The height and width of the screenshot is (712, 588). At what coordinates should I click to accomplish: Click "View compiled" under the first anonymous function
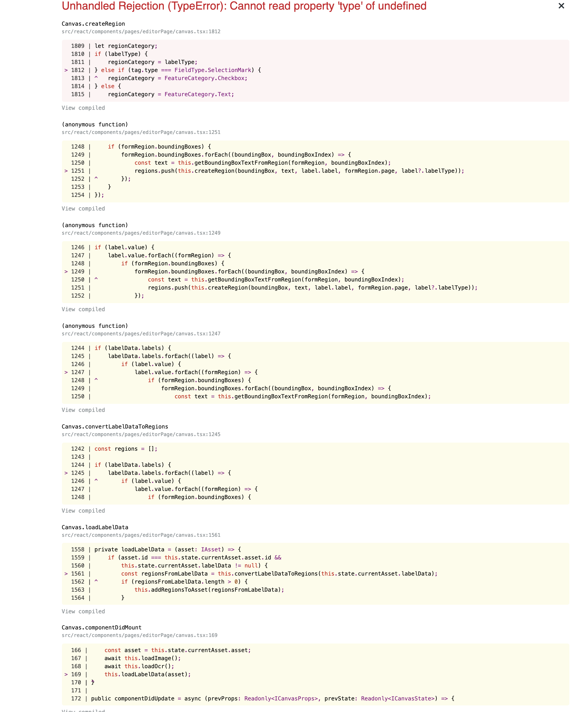[83, 208]
